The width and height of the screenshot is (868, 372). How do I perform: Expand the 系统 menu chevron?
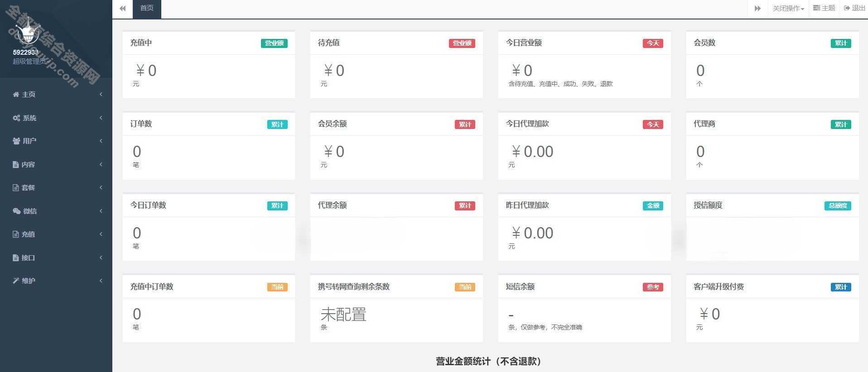[x=101, y=118]
